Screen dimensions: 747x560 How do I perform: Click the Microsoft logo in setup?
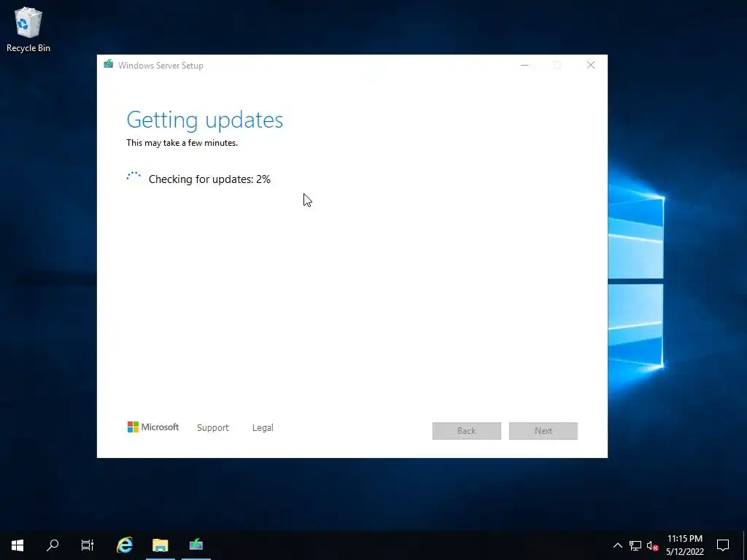[153, 427]
